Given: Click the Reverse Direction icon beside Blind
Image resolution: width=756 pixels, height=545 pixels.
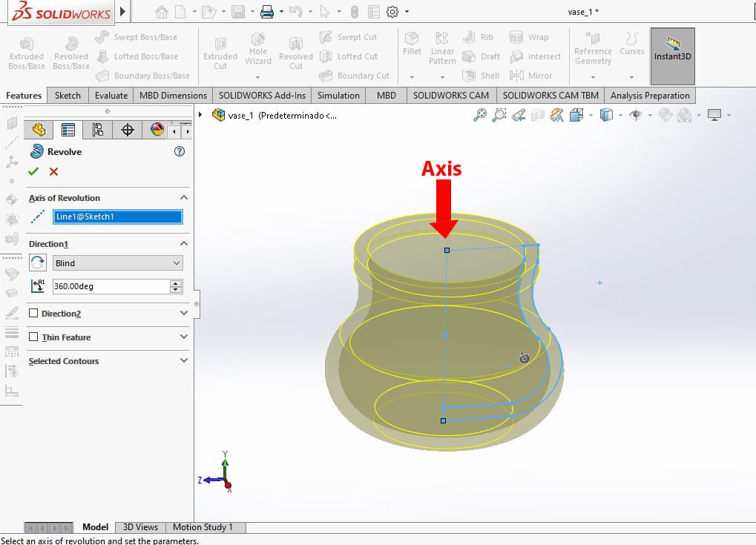Looking at the screenshot, I should click(38, 262).
